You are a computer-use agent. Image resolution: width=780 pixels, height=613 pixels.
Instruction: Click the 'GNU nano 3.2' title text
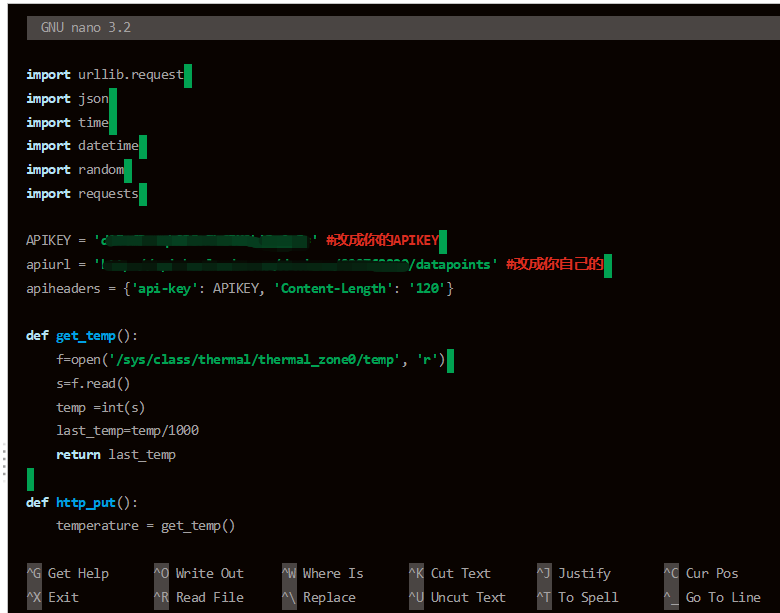tap(86, 27)
